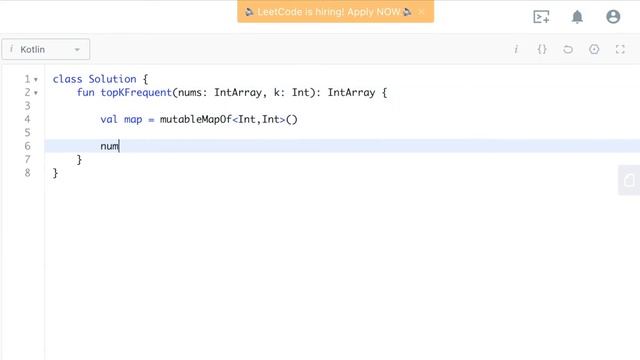Click the 'num' text on line 6
The image size is (640, 360).
[109, 146]
